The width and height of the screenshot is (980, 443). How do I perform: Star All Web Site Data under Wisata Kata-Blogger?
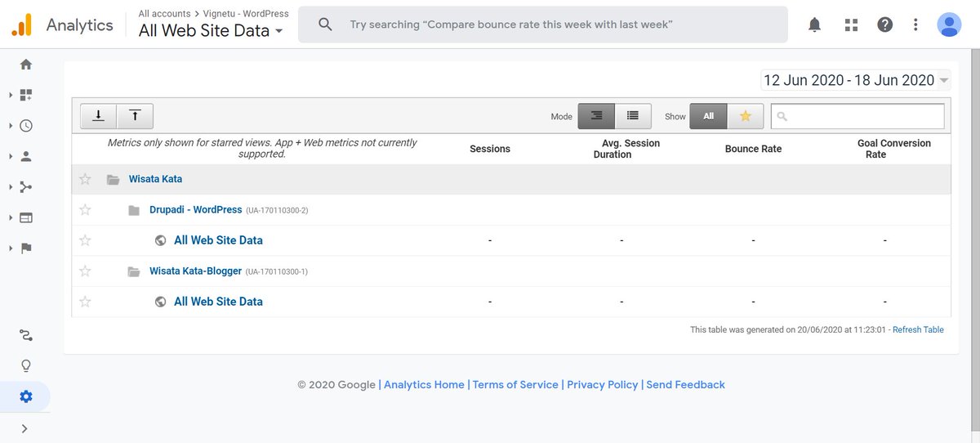coord(85,302)
